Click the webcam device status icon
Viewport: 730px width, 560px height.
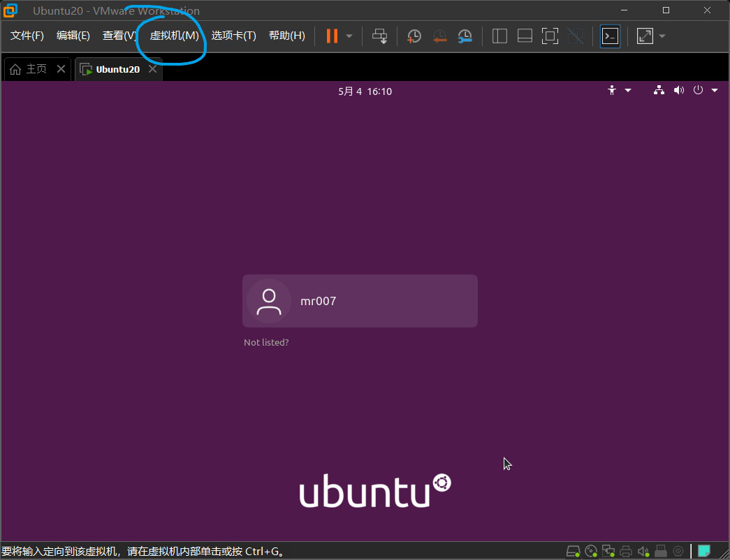[678, 551]
